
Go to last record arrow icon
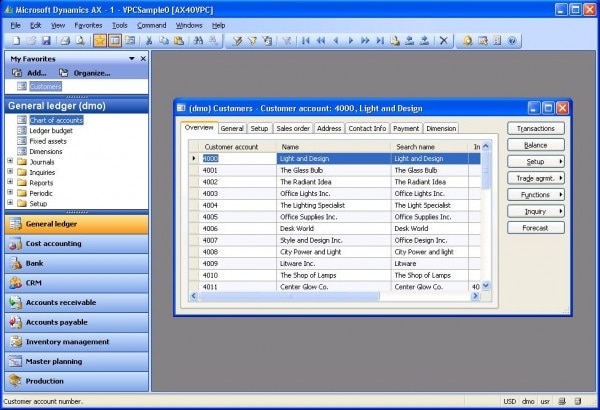(x=380, y=41)
